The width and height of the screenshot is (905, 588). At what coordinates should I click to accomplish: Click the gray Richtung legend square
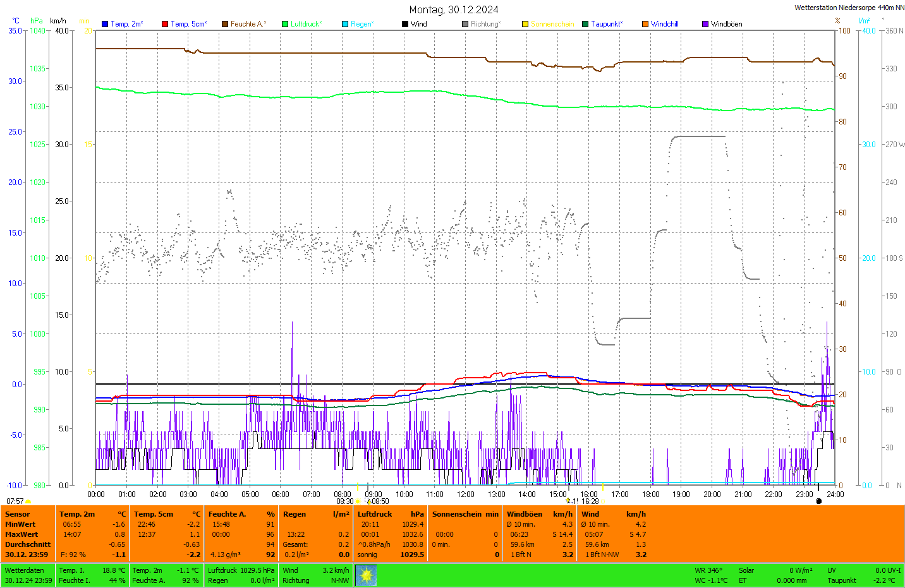(x=465, y=24)
